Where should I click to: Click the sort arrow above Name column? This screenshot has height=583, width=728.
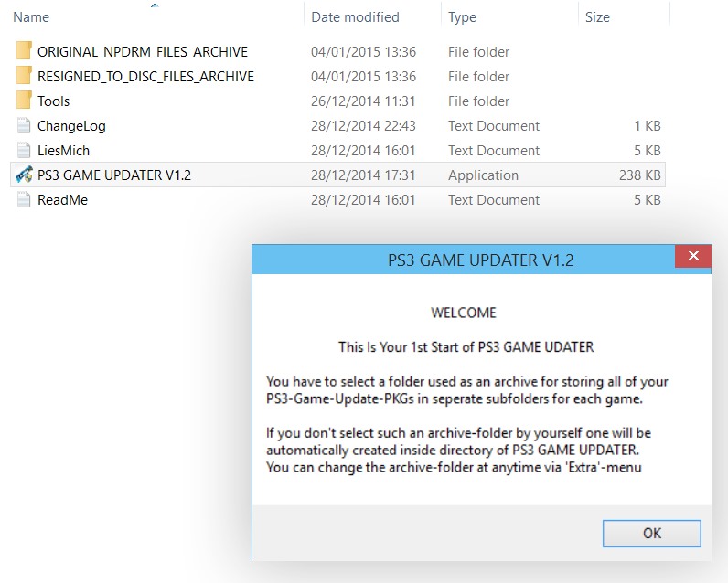click(x=155, y=5)
